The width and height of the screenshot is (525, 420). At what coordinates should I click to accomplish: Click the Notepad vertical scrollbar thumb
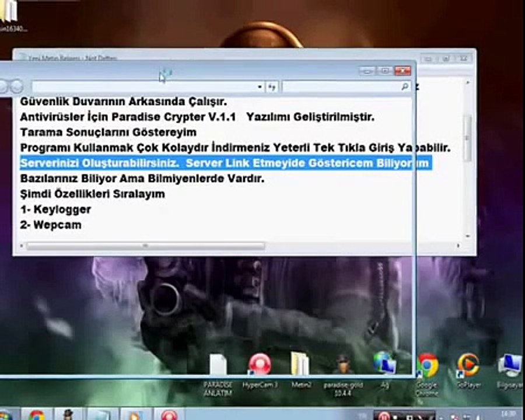pos(468,137)
